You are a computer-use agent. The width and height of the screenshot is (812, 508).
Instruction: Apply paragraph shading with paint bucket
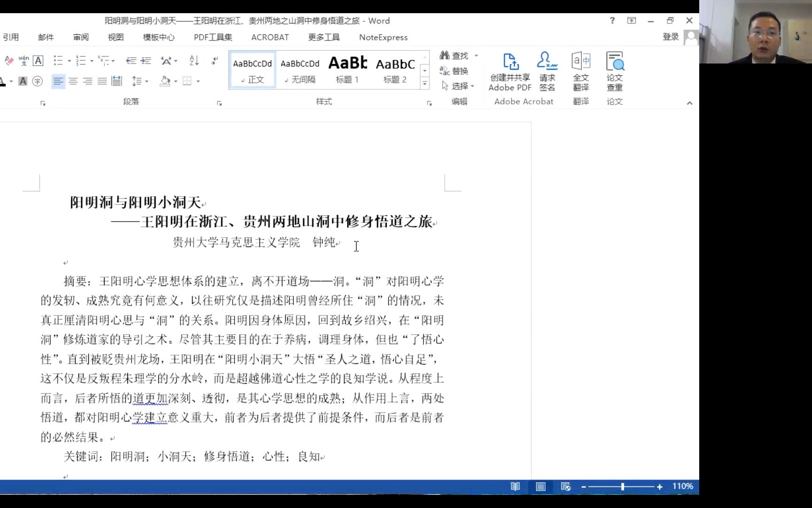[x=165, y=81]
